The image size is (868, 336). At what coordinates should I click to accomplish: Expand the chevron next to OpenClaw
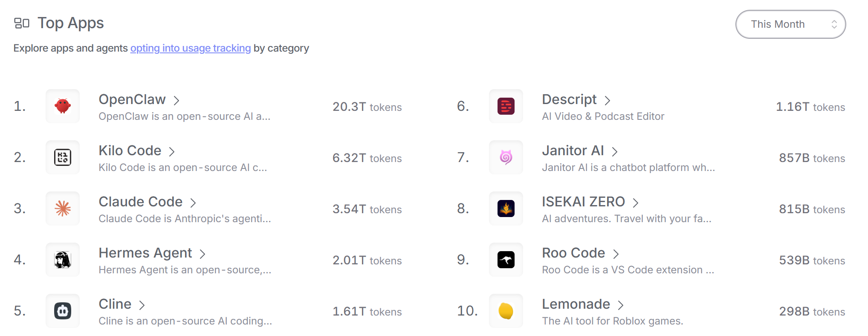pyautogui.click(x=176, y=101)
